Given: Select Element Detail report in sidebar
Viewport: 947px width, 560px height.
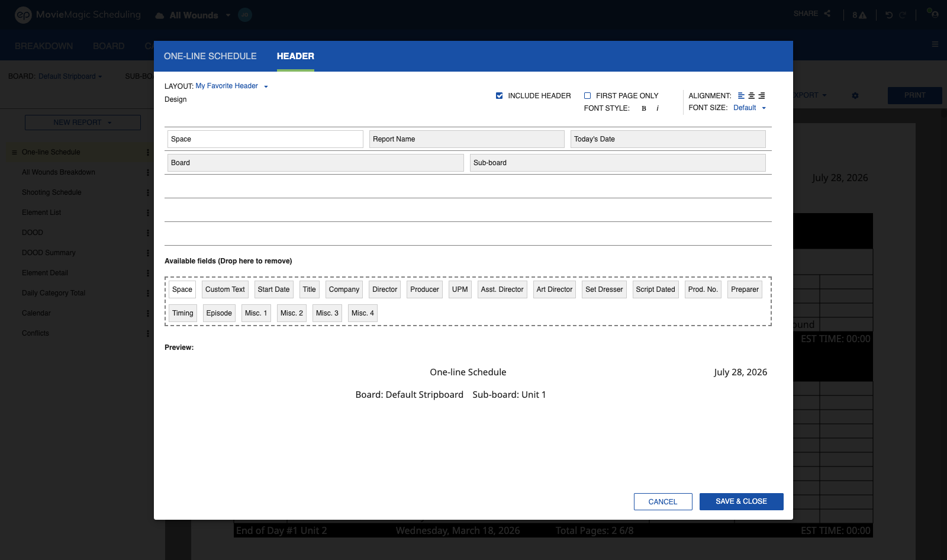Looking at the screenshot, I should [x=45, y=273].
